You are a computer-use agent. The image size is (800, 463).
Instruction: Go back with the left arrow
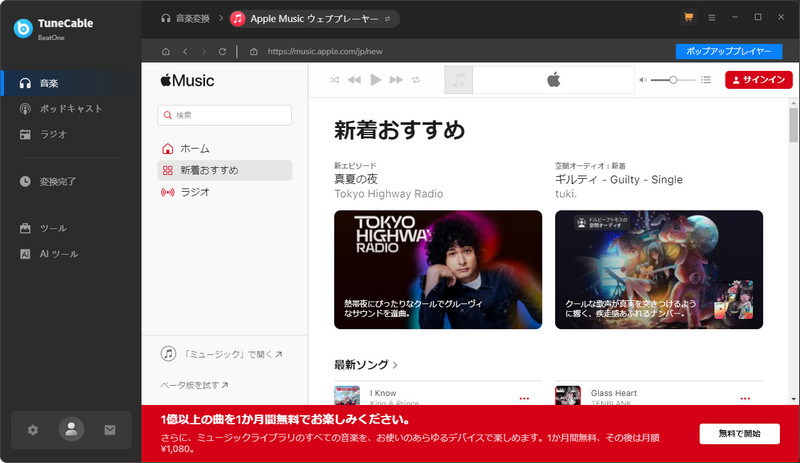point(185,52)
